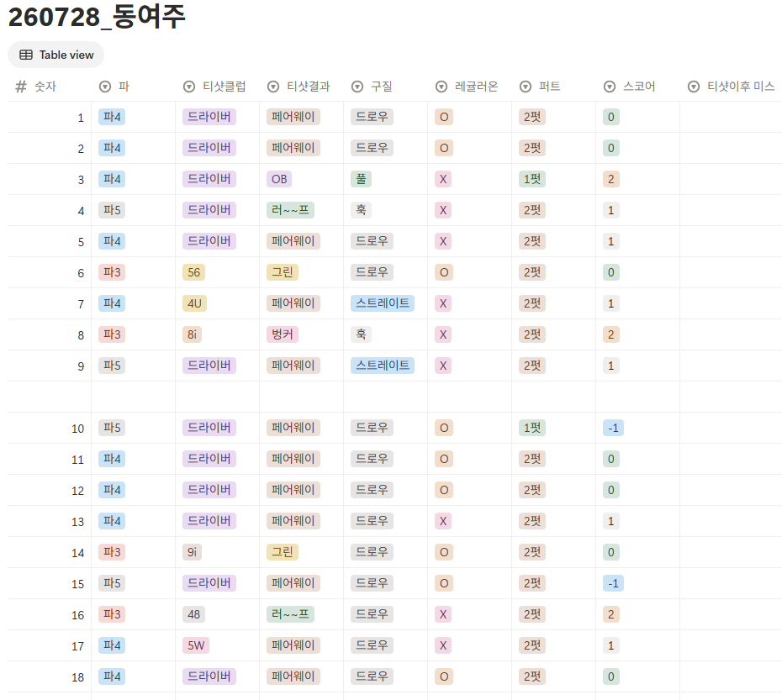Click the -1 score tag in row 15
The height and width of the screenshot is (700, 782).
pos(613,583)
